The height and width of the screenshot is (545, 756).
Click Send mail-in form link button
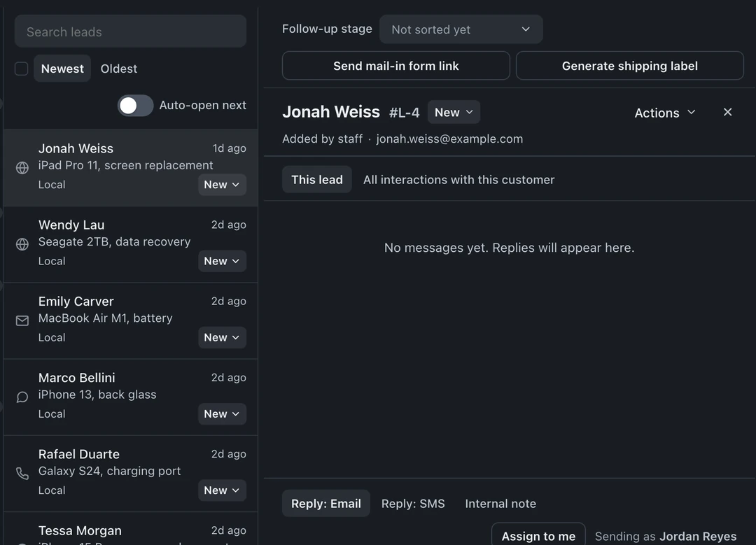click(395, 66)
